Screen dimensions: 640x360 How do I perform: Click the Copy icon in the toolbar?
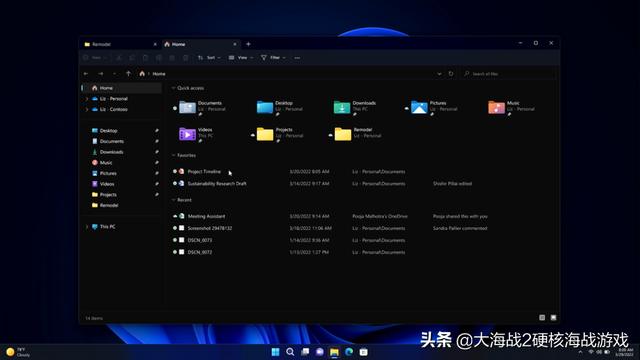pyautogui.click(x=132, y=58)
